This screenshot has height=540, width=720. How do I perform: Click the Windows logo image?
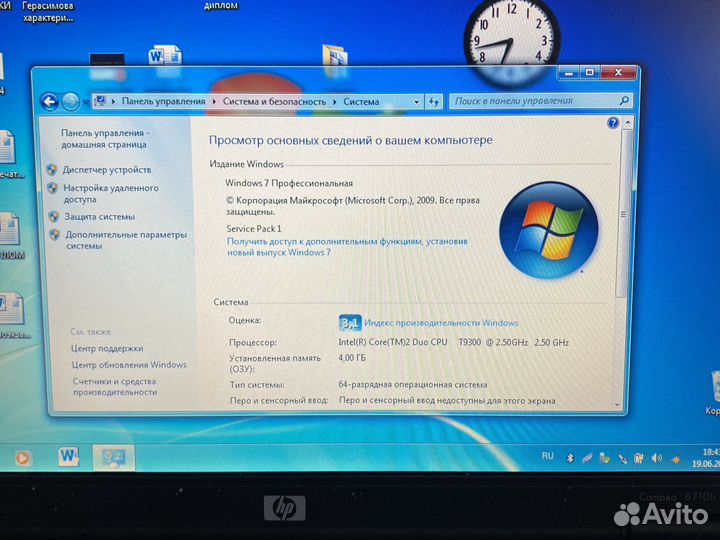[x=548, y=231]
